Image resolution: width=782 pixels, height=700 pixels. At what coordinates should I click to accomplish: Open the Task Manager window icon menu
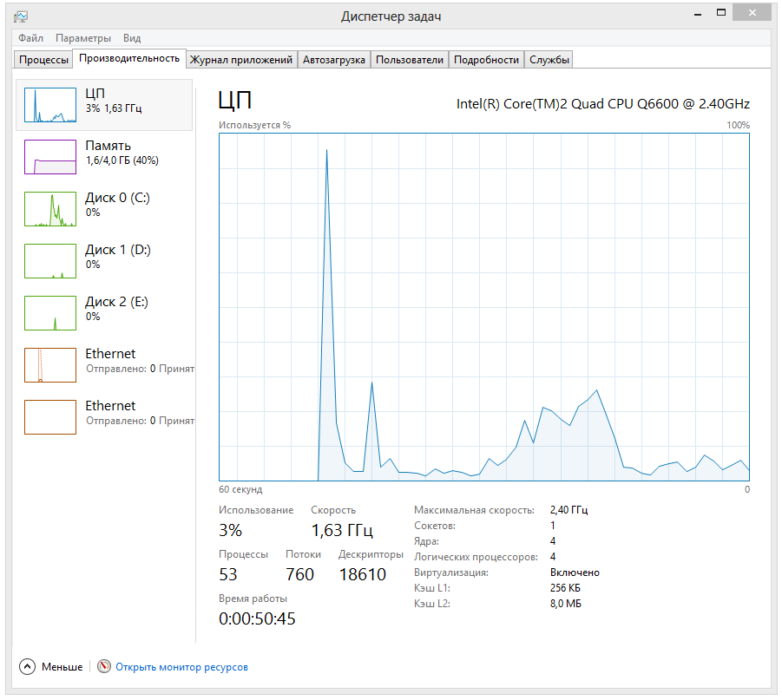coord(21,16)
